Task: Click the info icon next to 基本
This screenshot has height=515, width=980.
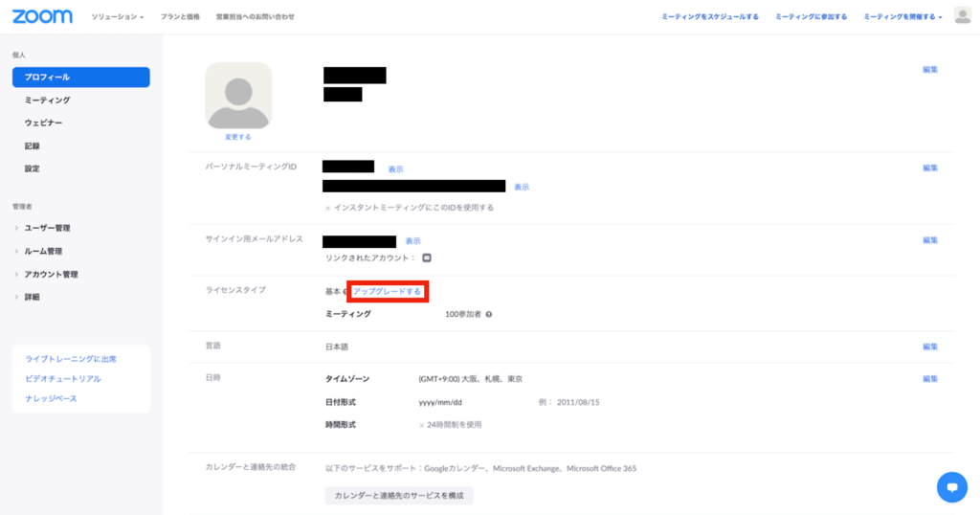Action: 346,291
